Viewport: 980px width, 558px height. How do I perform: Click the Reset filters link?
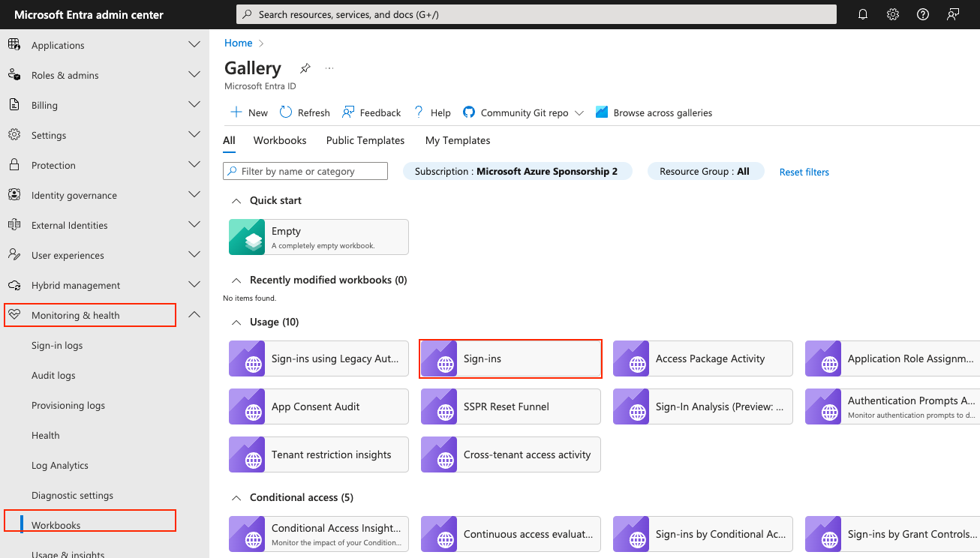point(804,172)
